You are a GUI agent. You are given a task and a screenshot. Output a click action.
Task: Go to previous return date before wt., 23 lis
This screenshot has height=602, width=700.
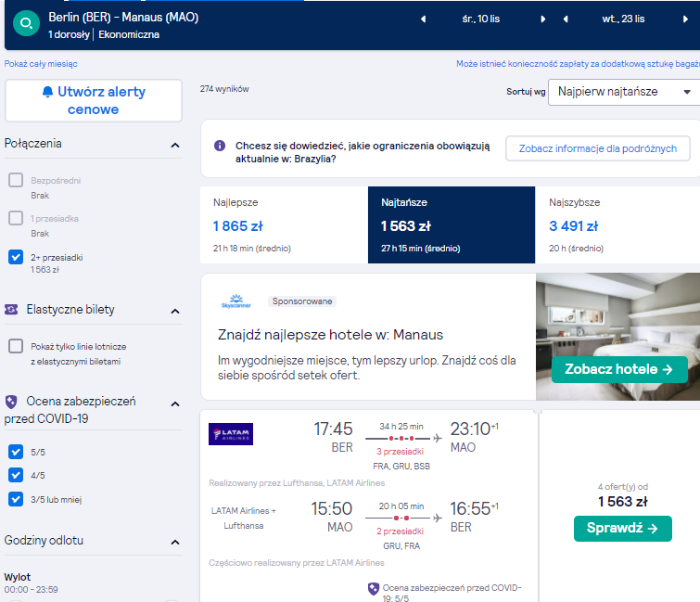click(566, 19)
